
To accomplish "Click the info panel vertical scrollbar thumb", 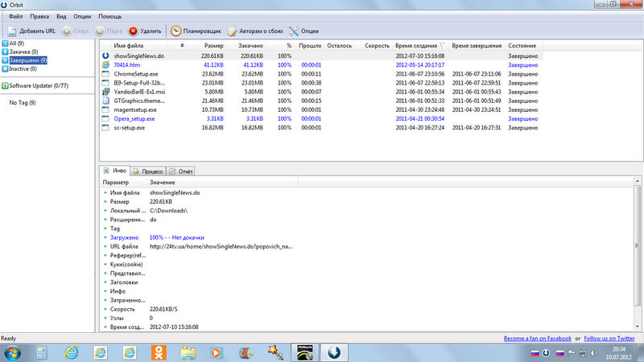I will 638,245.
